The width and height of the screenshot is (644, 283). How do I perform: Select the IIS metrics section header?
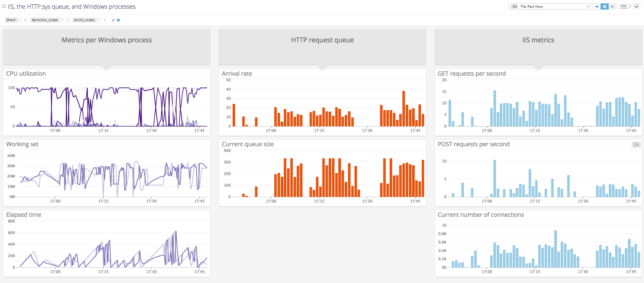[x=538, y=40]
